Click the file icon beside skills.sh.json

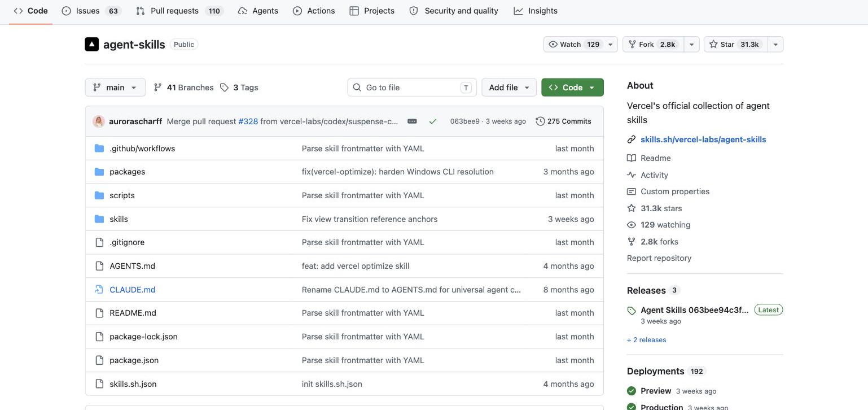coord(99,384)
